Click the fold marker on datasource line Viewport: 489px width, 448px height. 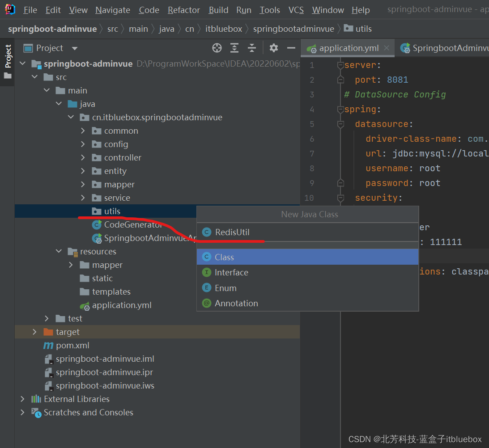click(340, 124)
